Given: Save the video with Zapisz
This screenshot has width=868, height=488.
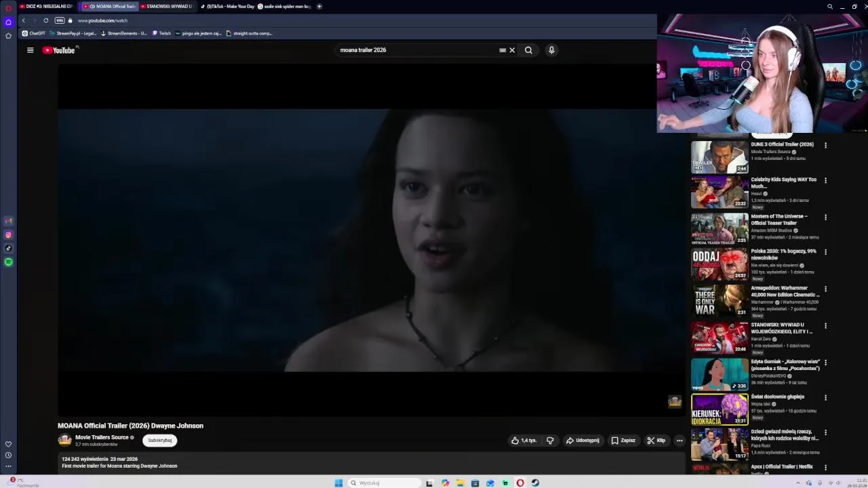Looking at the screenshot, I should click(623, 441).
